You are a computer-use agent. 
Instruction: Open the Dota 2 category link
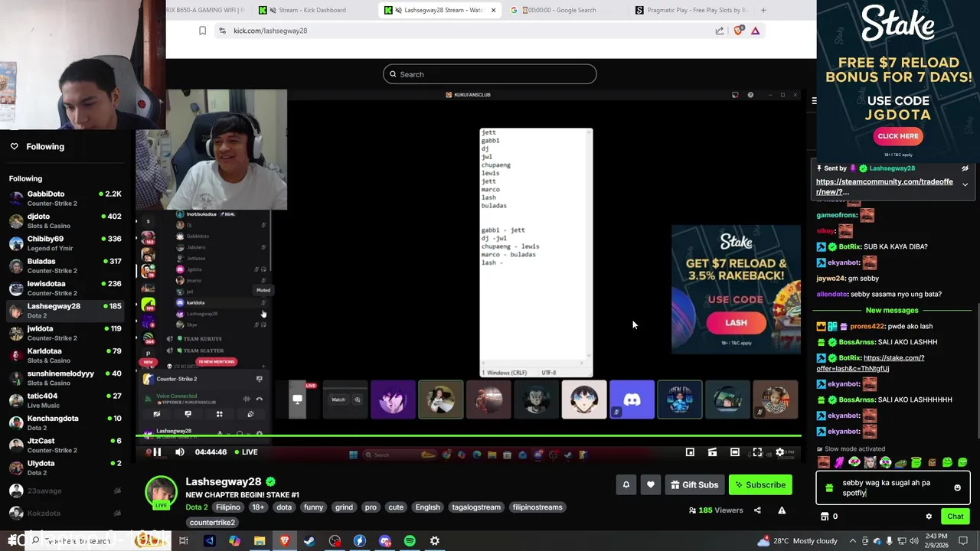[196, 507]
